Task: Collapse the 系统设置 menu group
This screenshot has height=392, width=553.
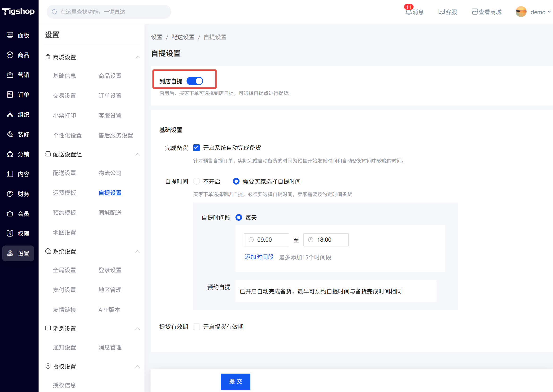Action: coord(138,251)
